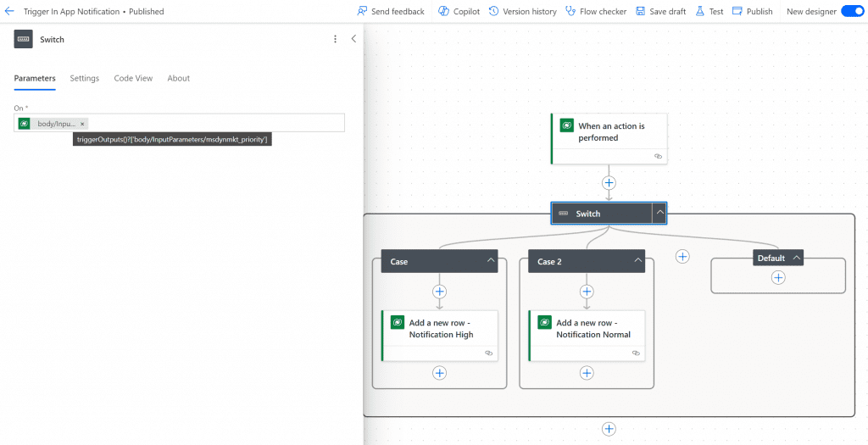Run the Flow checker
The image size is (868, 445).
[x=596, y=12]
